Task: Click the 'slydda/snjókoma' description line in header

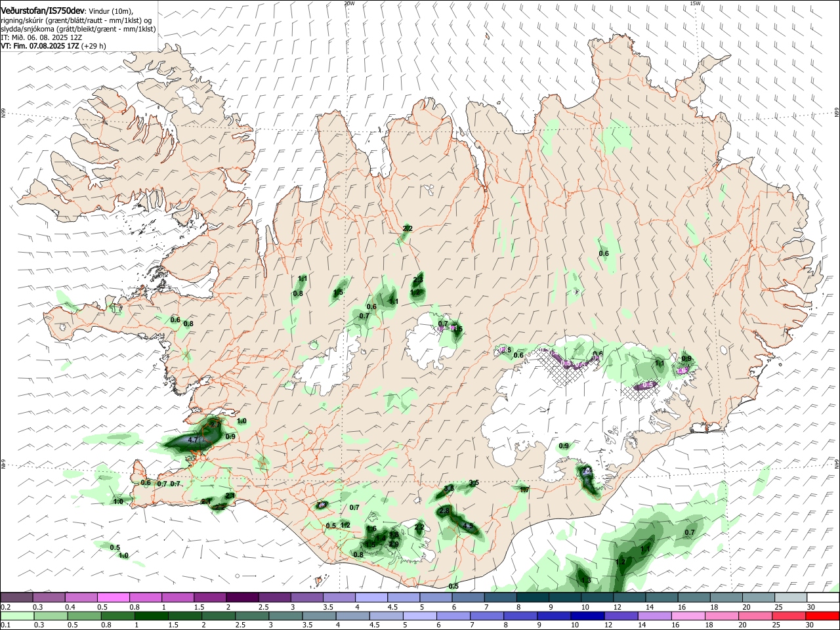Action: 79,29
